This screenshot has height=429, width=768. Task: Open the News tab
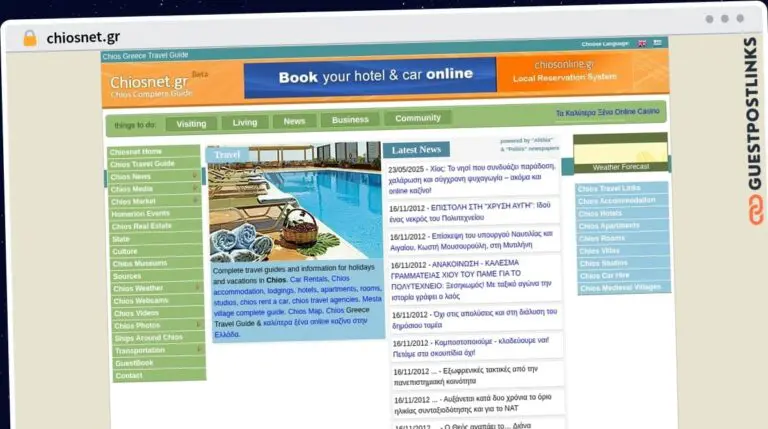point(294,121)
